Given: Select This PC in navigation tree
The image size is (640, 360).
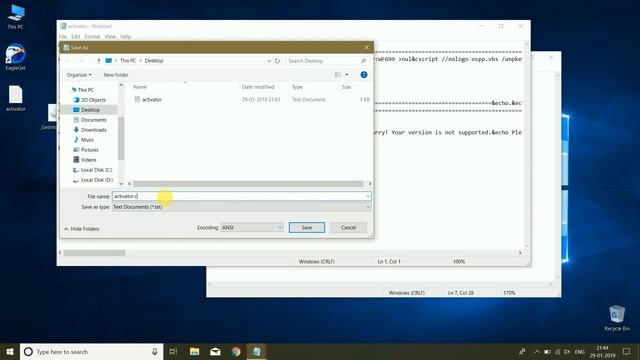Looking at the screenshot, I should [82, 90].
